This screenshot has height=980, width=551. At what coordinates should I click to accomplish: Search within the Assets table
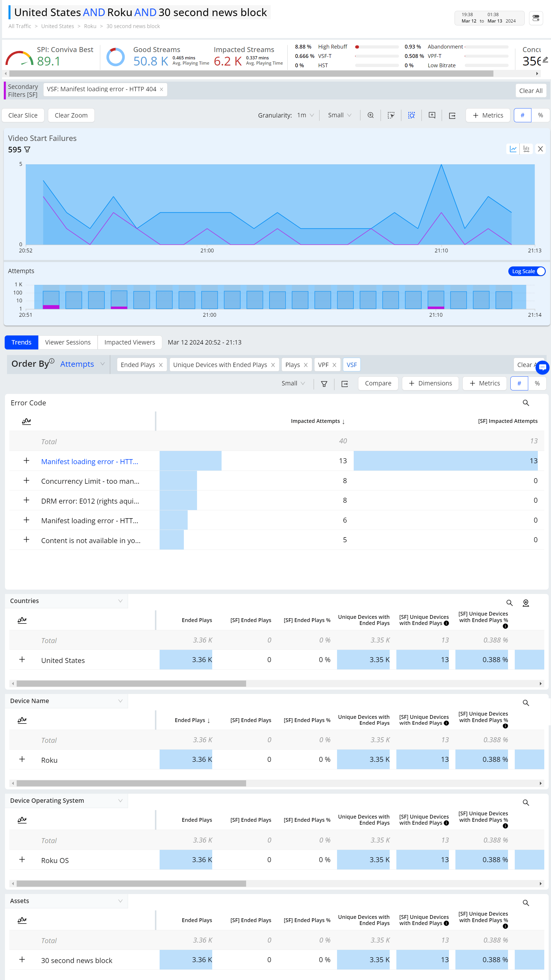point(526,903)
